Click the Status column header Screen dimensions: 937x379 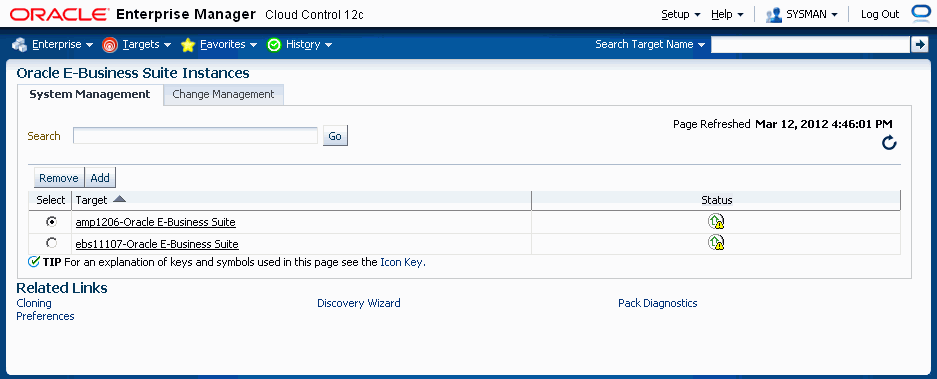(716, 200)
